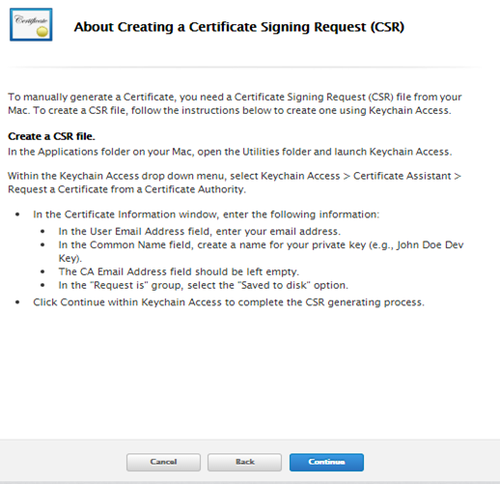Click the certificate icon beside the heading

[31, 25]
